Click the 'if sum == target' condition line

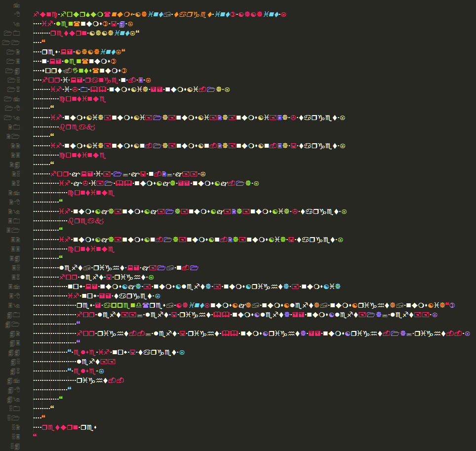114,296
